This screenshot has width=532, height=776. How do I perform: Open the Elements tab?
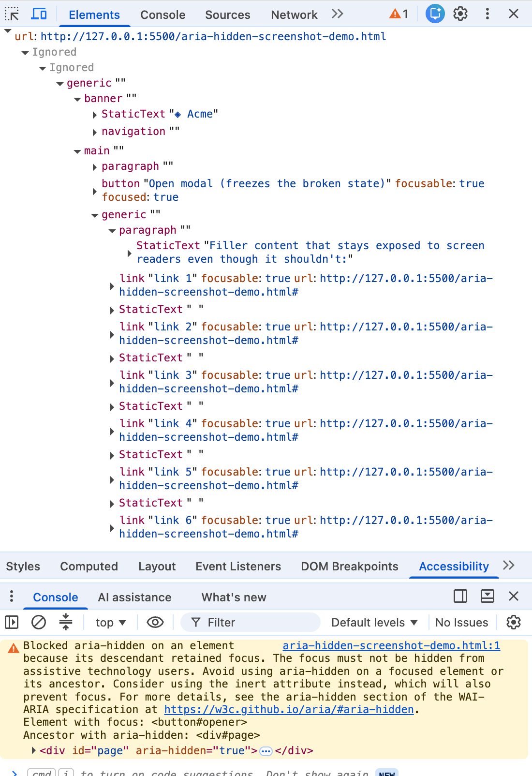pyautogui.click(x=94, y=15)
